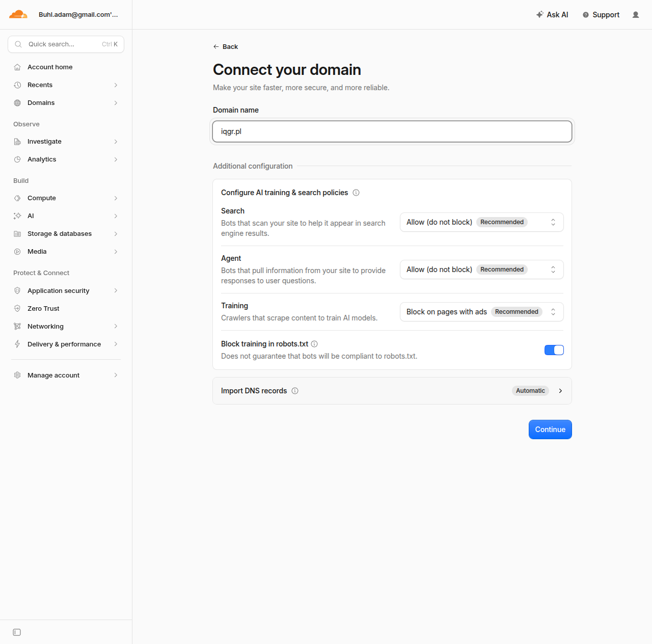Expand the Networking chevron
Image resolution: width=652 pixels, height=644 pixels.
(116, 327)
